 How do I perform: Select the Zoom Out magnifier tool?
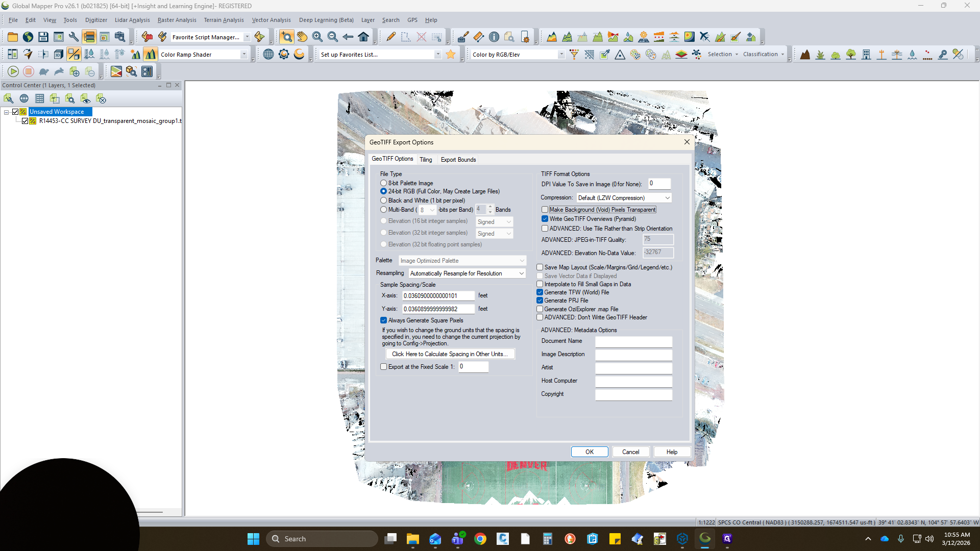[x=333, y=37]
